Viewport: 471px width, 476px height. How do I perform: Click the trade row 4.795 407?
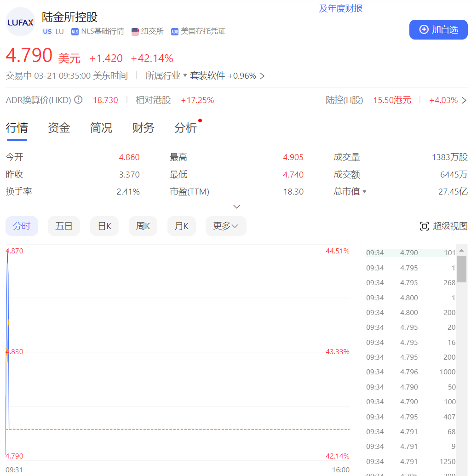pyautogui.click(x=411, y=417)
